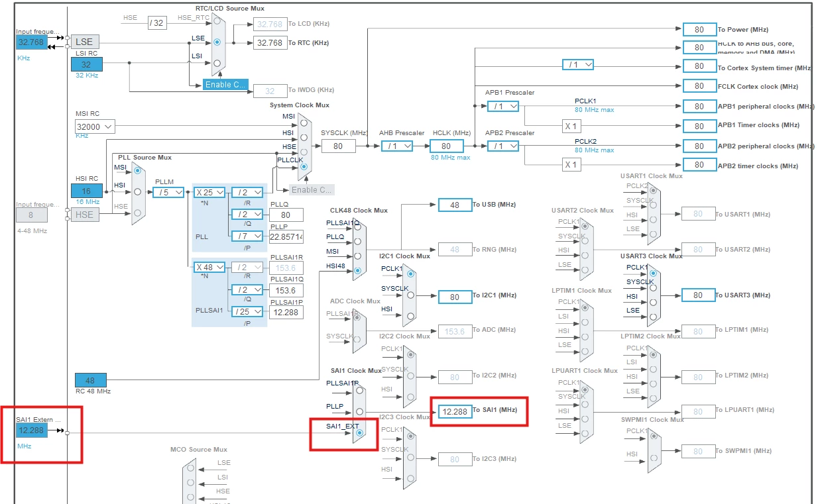Click the HCLK (MHz) value field
The image size is (818, 504).
[x=447, y=146]
